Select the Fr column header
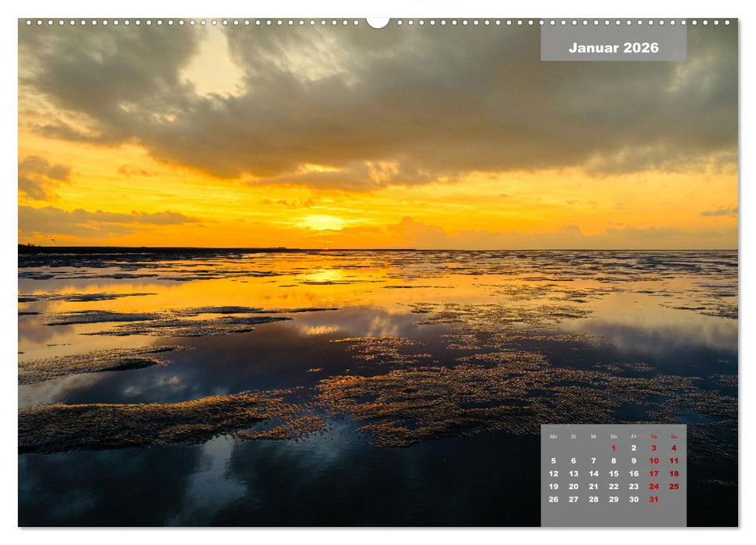756x545 pixels. point(635,437)
